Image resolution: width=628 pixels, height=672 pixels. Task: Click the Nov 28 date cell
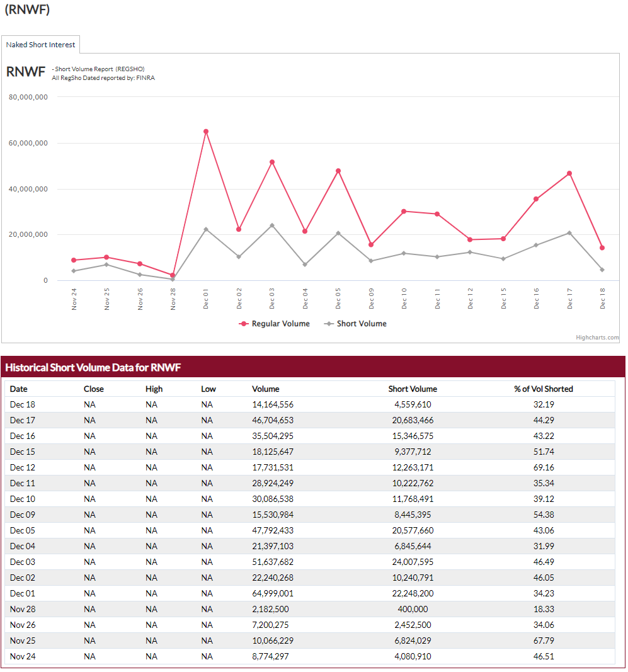point(22,610)
